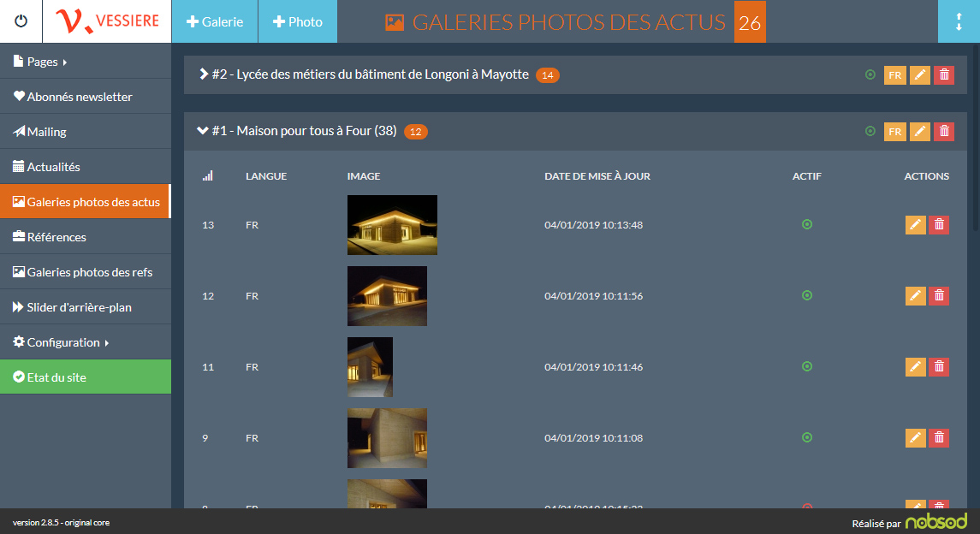Screen dimensions: 980x534
Task: Delete photo 9 with trash icon
Action: click(x=939, y=438)
